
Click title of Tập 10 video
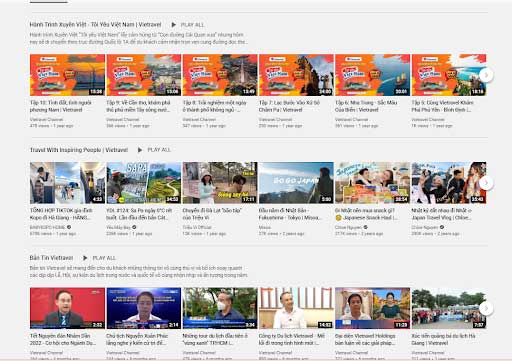(61, 106)
